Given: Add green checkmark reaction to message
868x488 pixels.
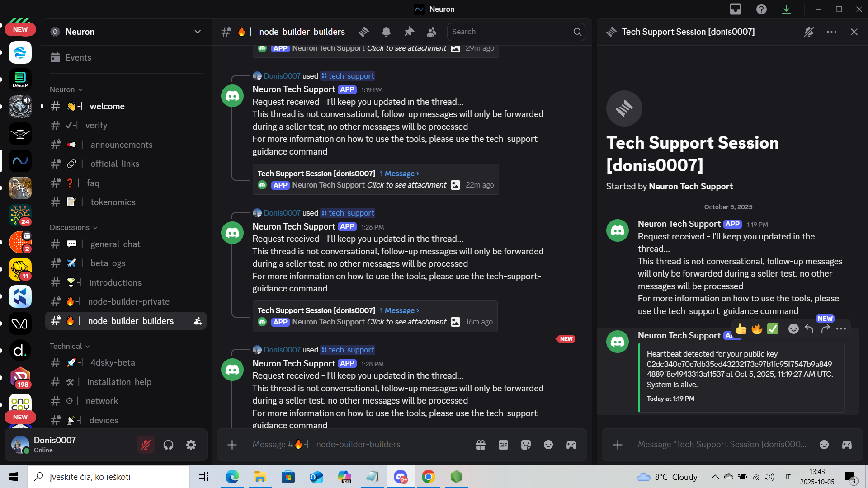Looking at the screenshot, I should (773, 328).
